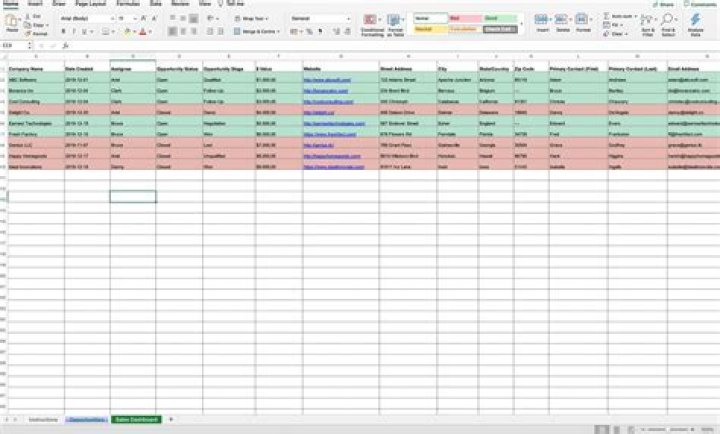The width and height of the screenshot is (720, 434).
Task: Align text to middle
Action: [x=183, y=18]
